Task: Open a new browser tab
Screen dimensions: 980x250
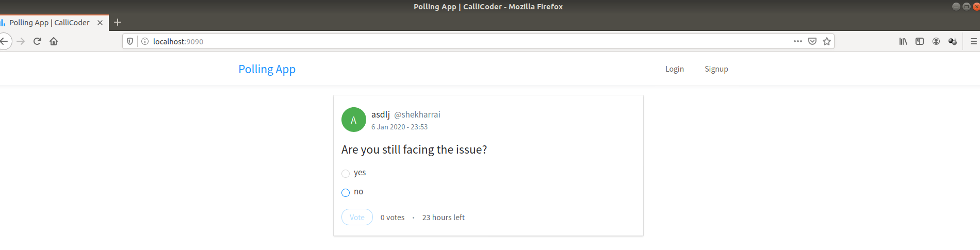Action: point(118,22)
